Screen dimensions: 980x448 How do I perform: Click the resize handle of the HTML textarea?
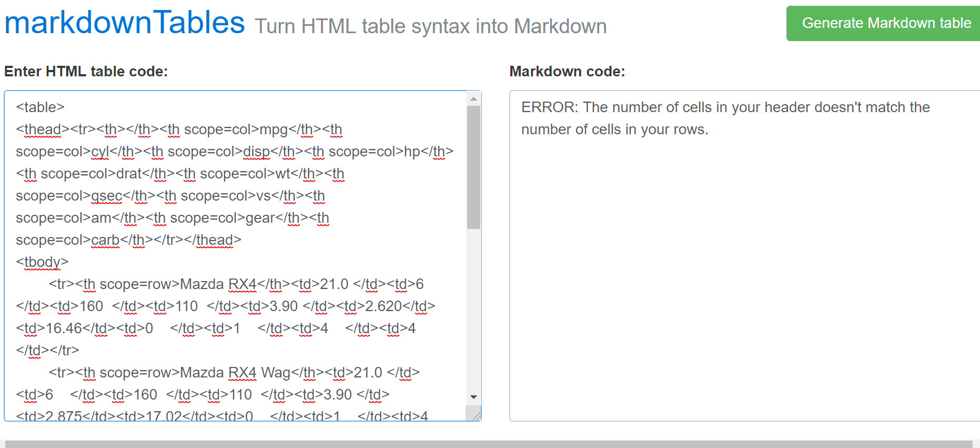476,416
